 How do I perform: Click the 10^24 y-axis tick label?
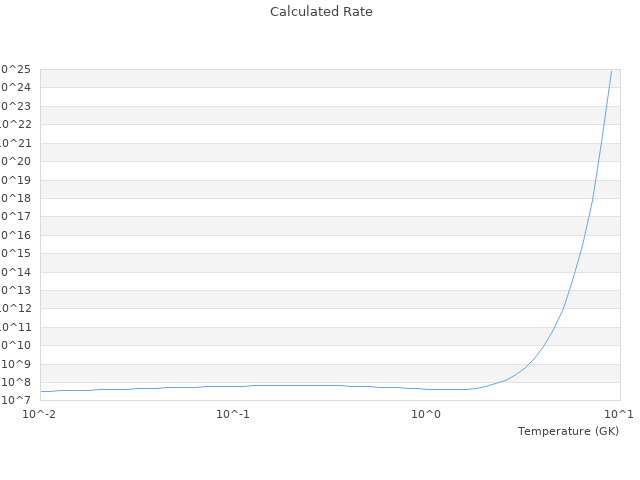16,87
